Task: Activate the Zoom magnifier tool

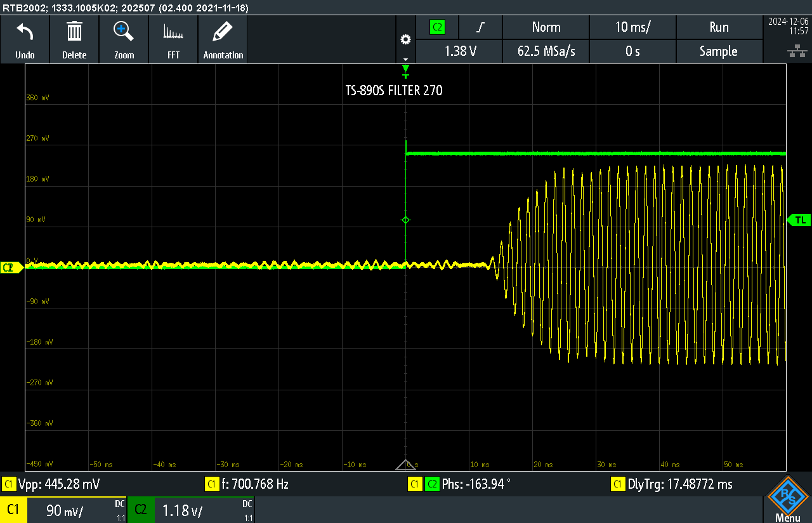Action: tap(124, 39)
